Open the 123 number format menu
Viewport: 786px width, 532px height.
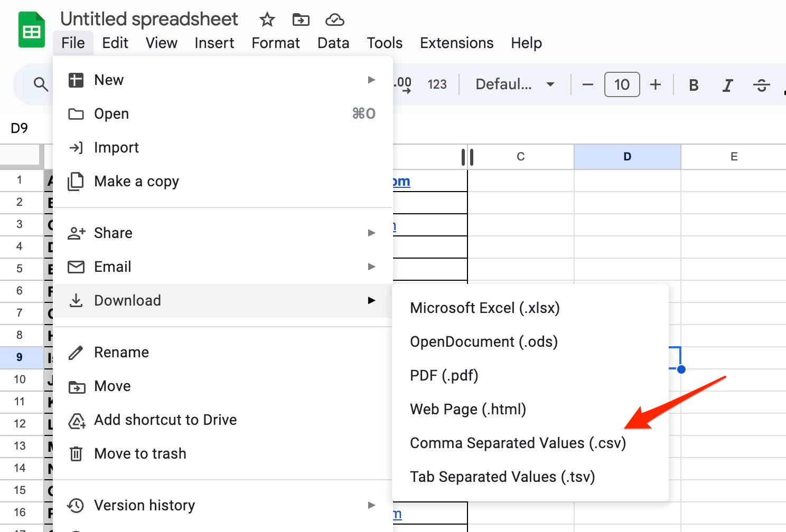(x=437, y=84)
